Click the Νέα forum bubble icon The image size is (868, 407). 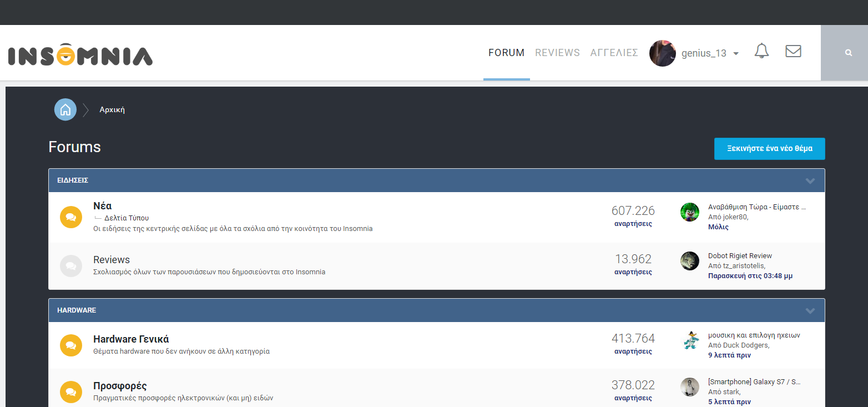point(71,217)
